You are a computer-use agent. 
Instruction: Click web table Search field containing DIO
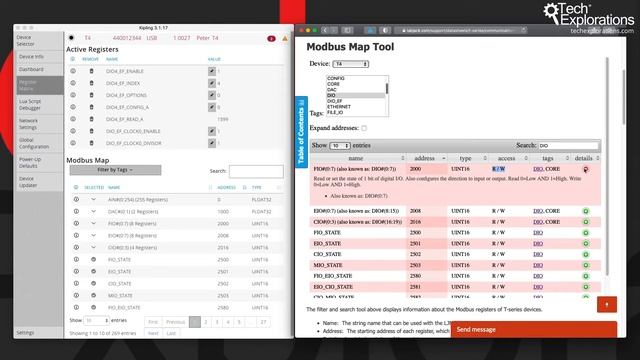569,146
